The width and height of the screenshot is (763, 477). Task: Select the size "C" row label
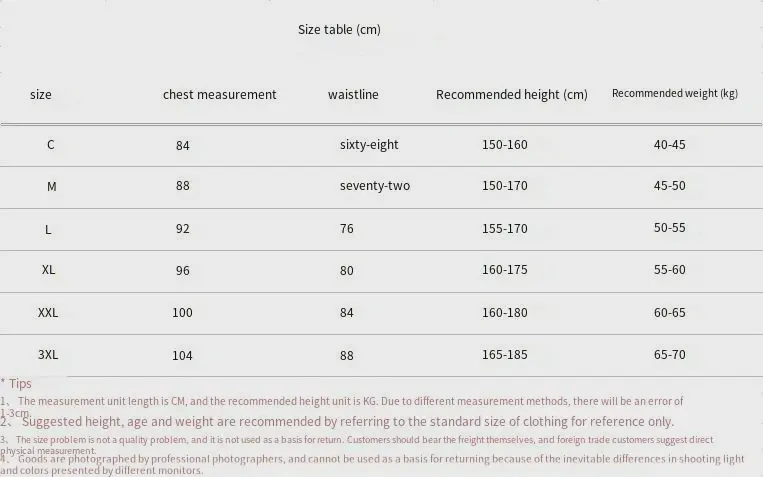[51, 145]
